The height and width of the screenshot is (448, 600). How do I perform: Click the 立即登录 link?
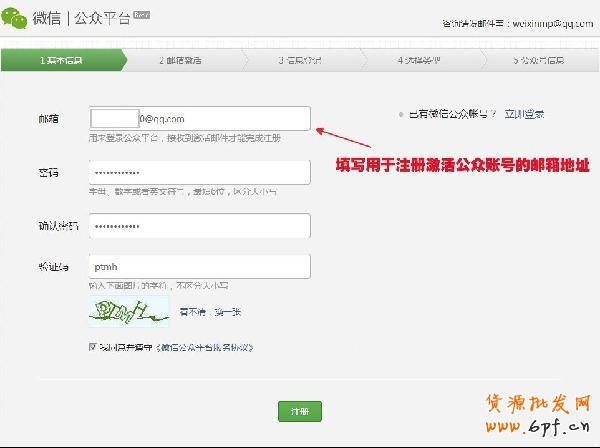point(524,115)
